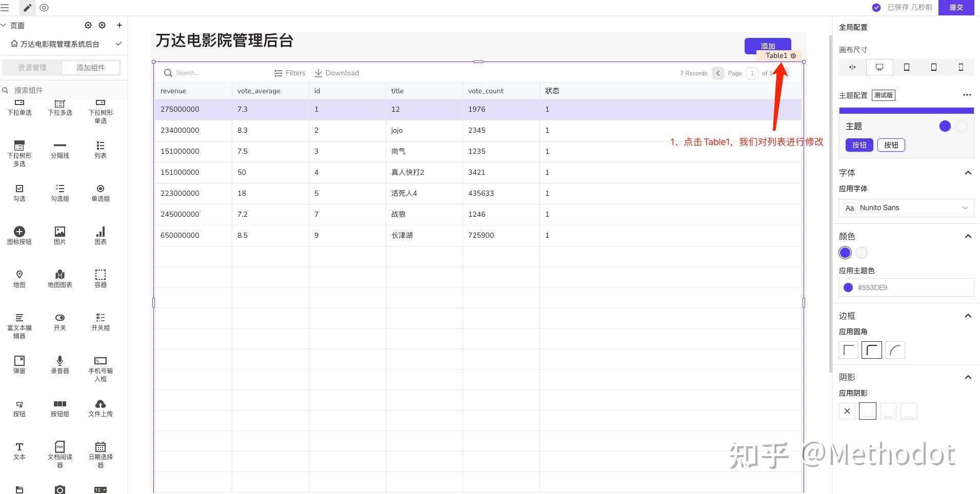Add a new page with plus icon

pyautogui.click(x=119, y=25)
